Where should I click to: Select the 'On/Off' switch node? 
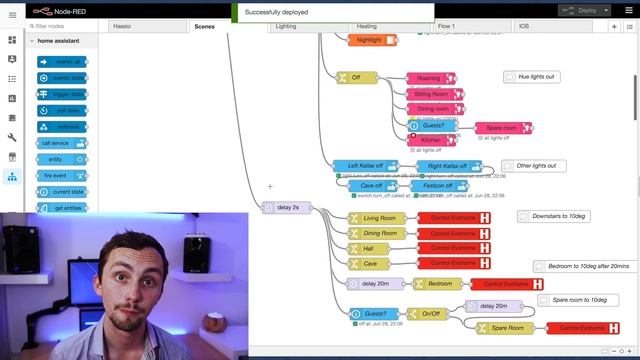[x=427, y=313]
